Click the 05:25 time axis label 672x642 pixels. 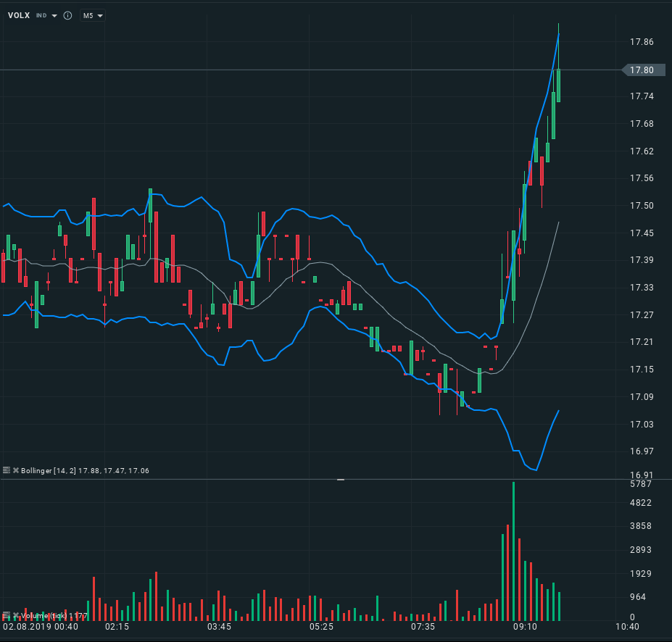(321, 627)
